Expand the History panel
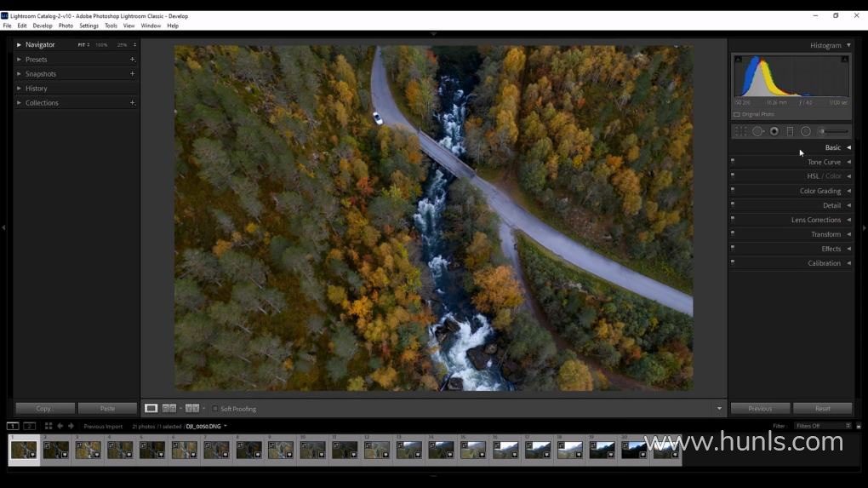This screenshot has width=868, height=488. pos(19,88)
